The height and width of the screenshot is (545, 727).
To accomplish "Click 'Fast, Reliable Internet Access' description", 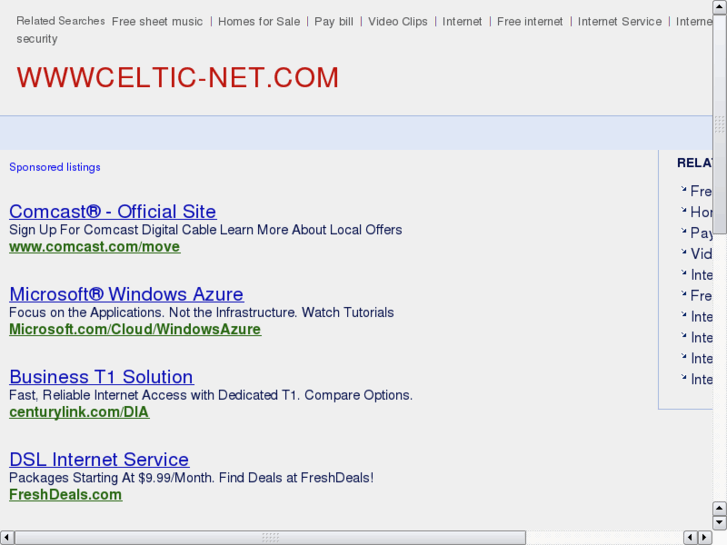I will coord(210,395).
